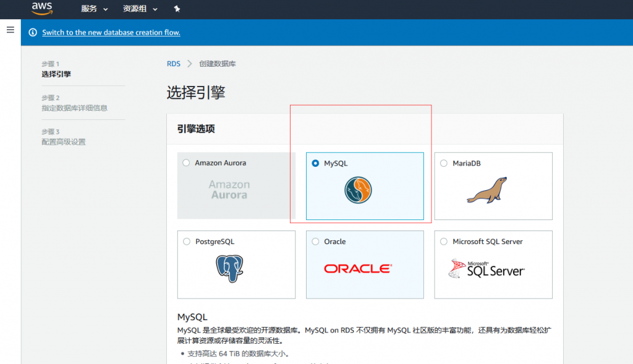Click the MySQL card label text

(x=336, y=163)
